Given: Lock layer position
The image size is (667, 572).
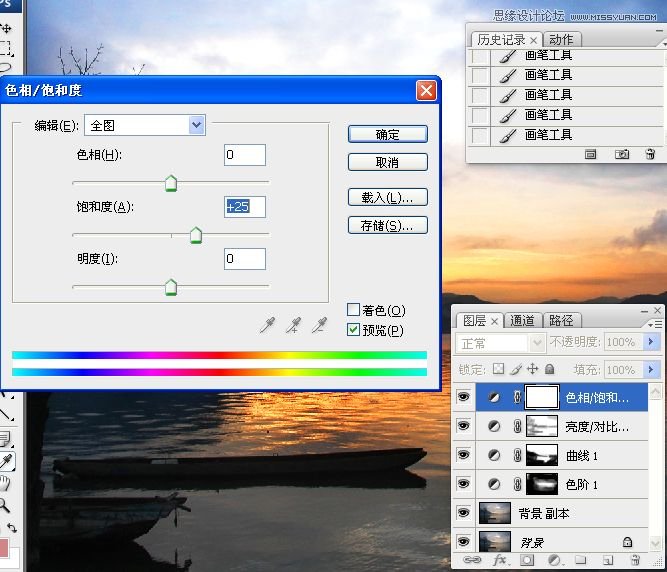Looking at the screenshot, I should [533, 369].
